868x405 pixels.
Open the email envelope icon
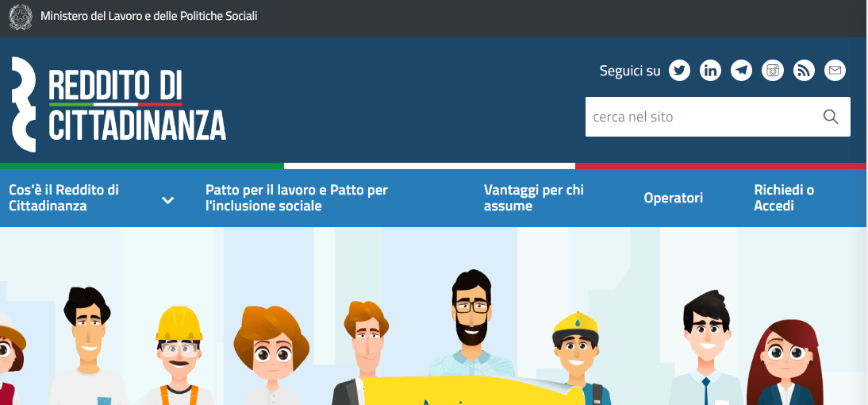pyautogui.click(x=835, y=71)
